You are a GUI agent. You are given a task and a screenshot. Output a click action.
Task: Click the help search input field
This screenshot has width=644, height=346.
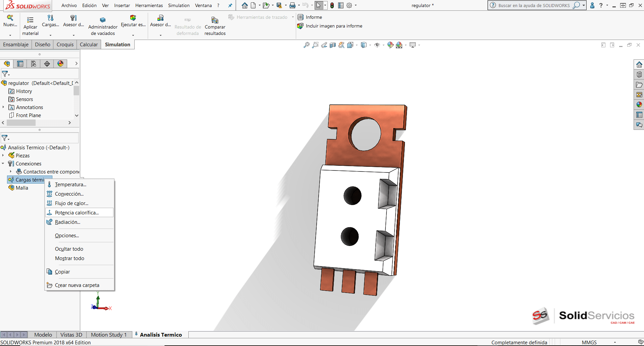[534, 5]
